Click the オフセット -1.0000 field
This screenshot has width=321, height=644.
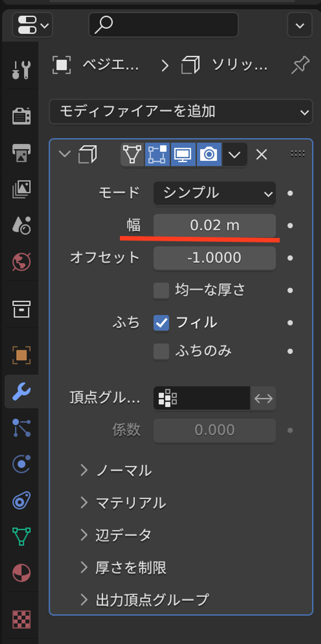[x=215, y=258]
